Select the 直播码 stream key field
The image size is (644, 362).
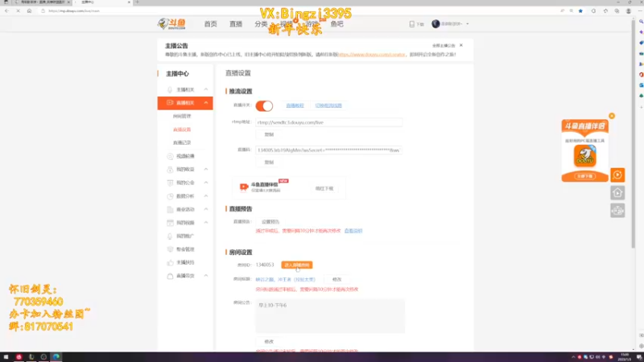point(329,150)
